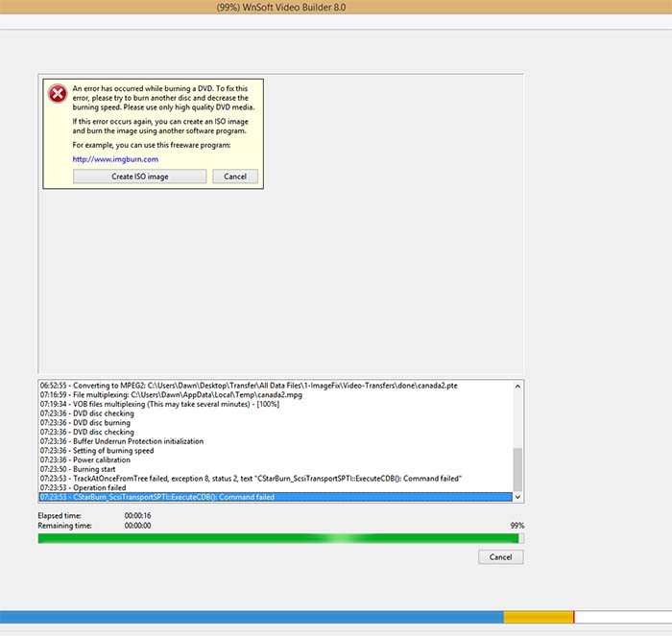Screen dimensions: 672x636
Task: Select the 'VOB files multiplexing' log line
Action: 276,404
